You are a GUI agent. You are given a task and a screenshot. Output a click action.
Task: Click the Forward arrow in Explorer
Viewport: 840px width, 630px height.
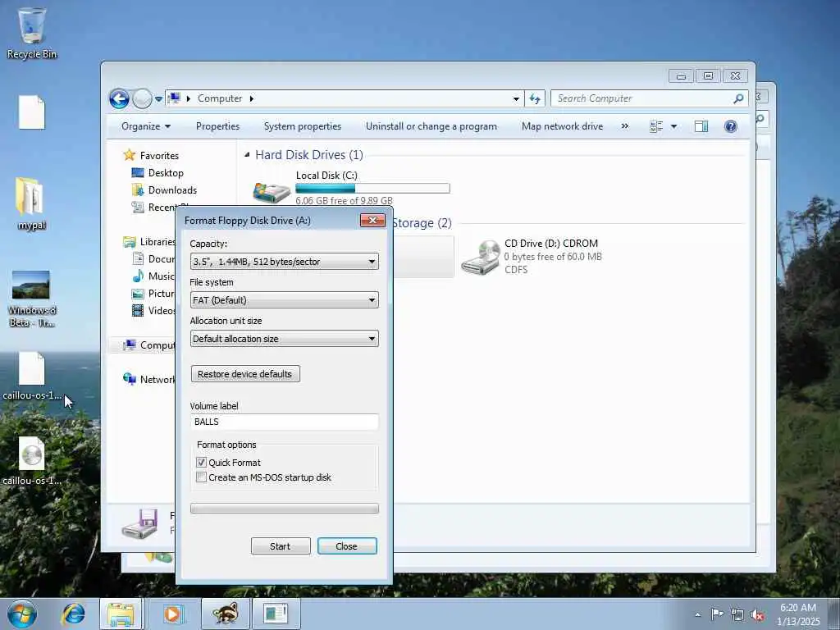(142, 98)
